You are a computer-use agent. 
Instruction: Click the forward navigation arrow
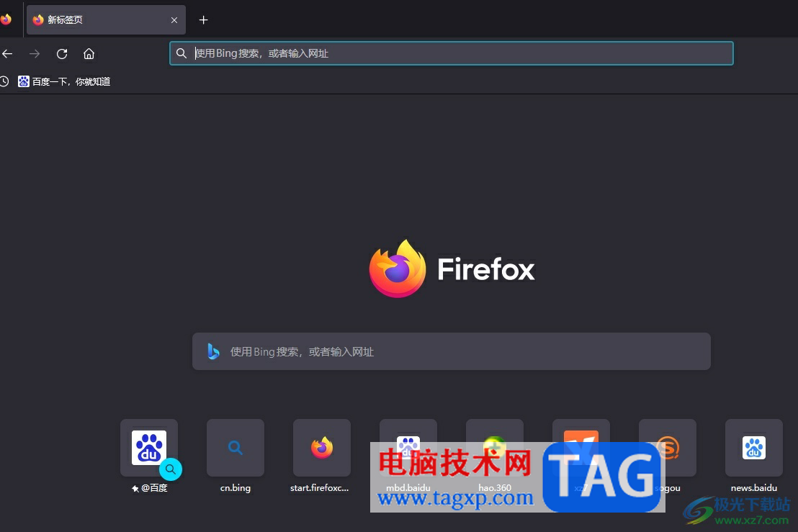(35, 53)
